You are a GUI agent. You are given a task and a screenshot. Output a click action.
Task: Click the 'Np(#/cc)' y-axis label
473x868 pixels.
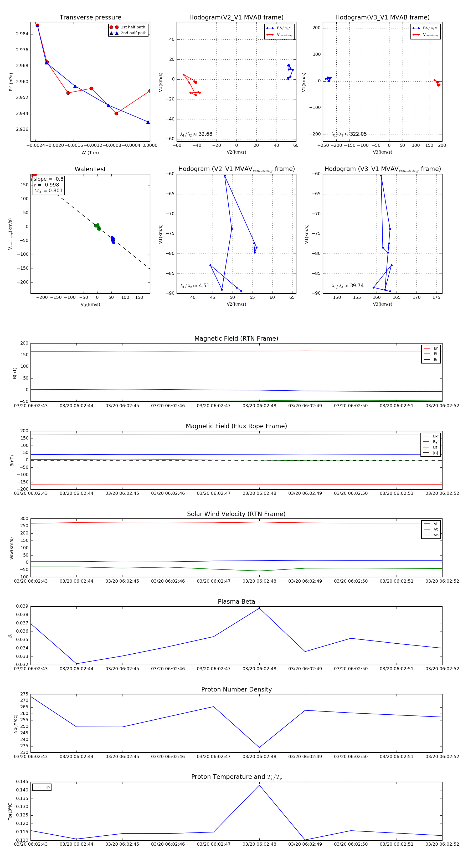15,723
